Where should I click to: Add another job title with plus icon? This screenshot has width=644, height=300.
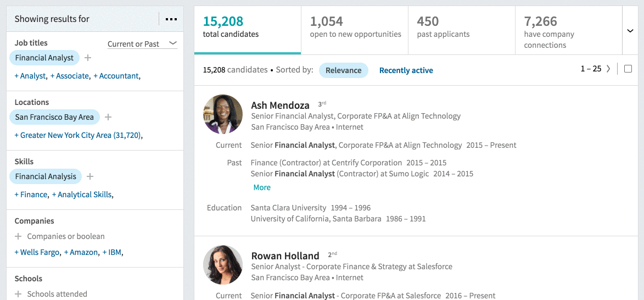pyautogui.click(x=87, y=58)
